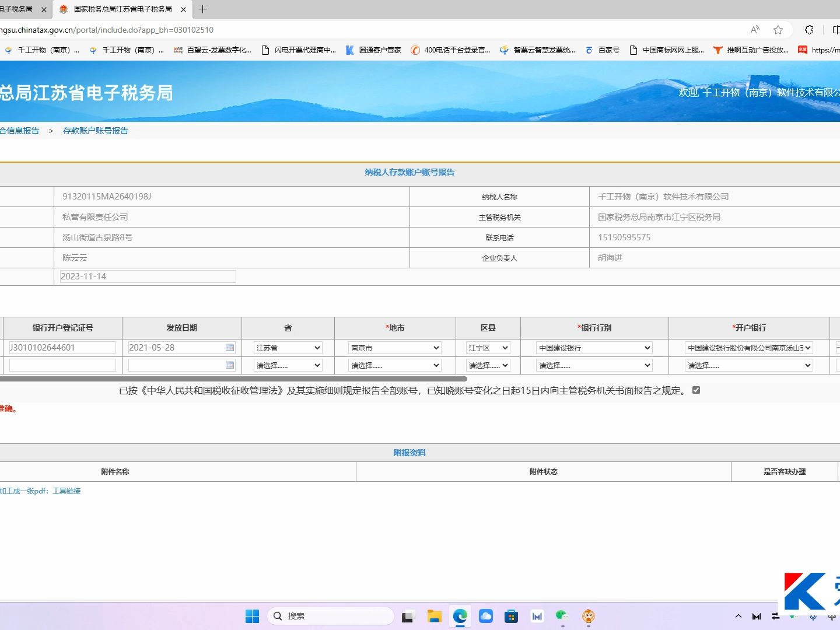The width and height of the screenshot is (840, 630).
Task: Open the 江苏省 province dropdown
Action: coord(288,348)
